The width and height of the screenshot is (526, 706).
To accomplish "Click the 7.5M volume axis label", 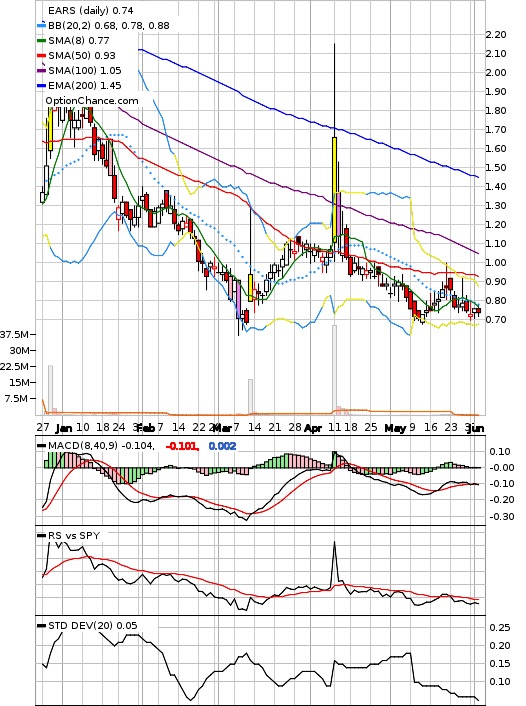I will [18, 398].
